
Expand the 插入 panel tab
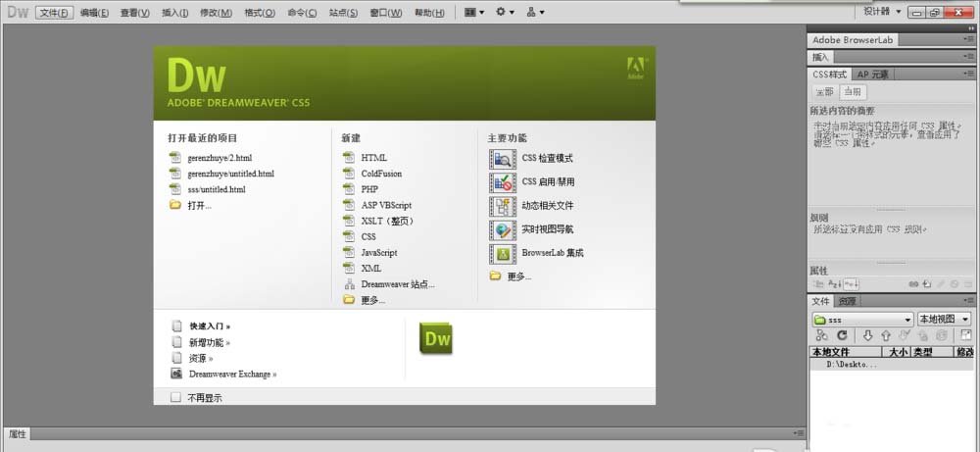point(820,57)
